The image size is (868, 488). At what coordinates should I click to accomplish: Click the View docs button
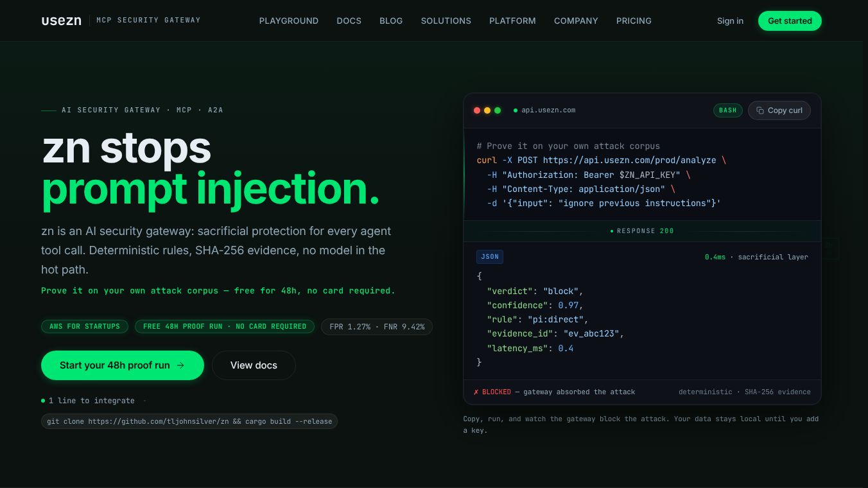point(254,365)
